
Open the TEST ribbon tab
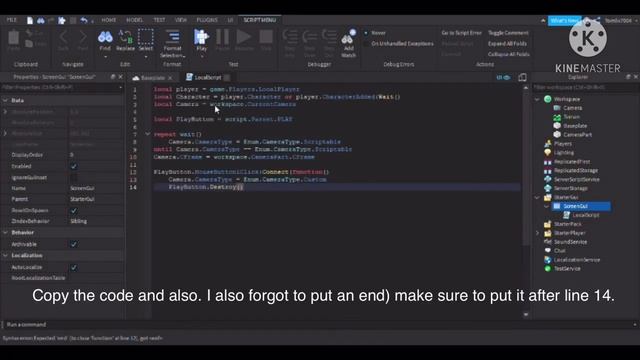point(159,20)
